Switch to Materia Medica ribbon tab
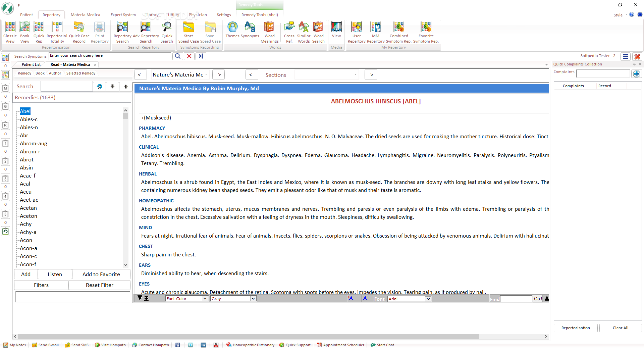Viewport: 644px width, 349px height. [x=85, y=15]
